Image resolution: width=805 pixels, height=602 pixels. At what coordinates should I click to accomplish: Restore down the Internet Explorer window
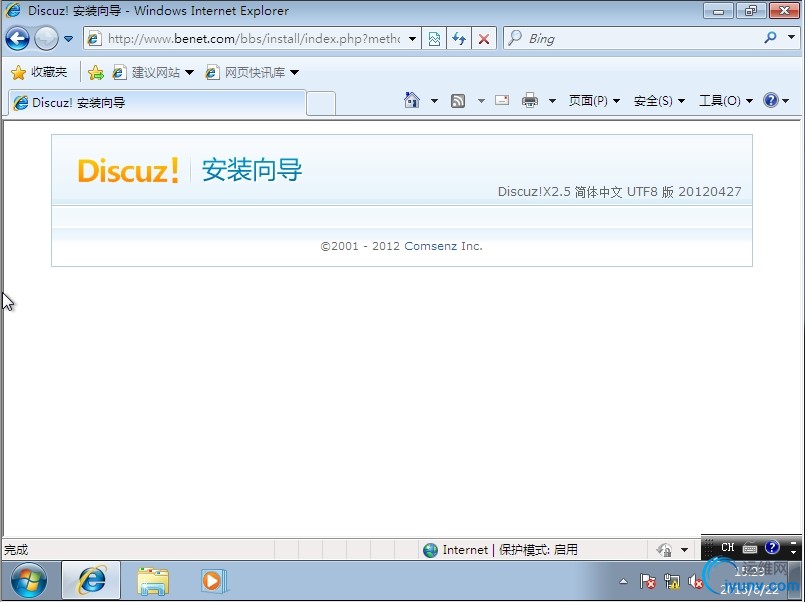751,11
